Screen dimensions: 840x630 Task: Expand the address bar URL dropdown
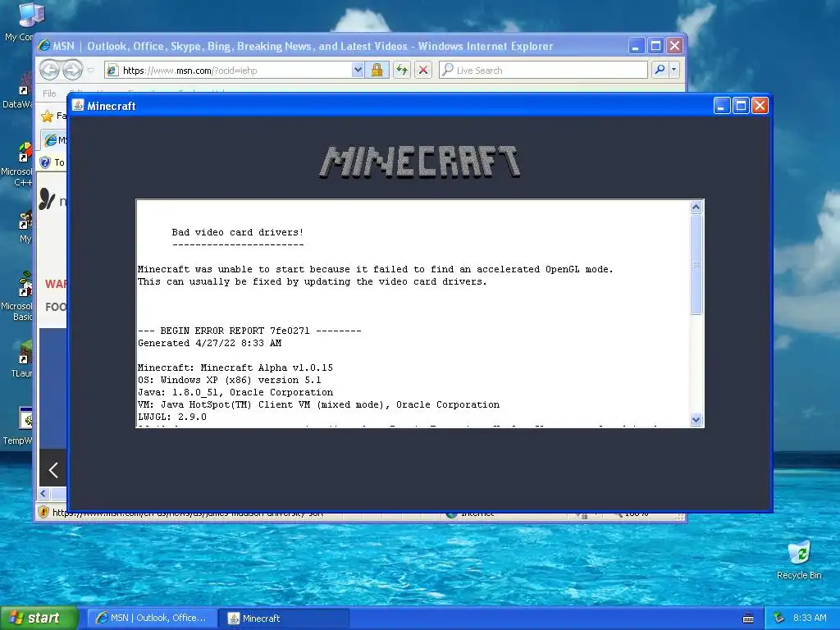(358, 71)
